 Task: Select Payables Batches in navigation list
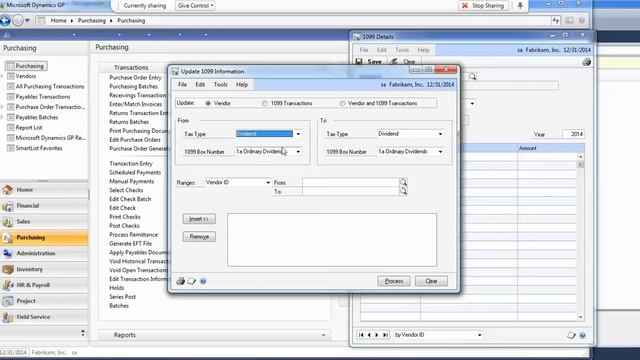pos(37,117)
